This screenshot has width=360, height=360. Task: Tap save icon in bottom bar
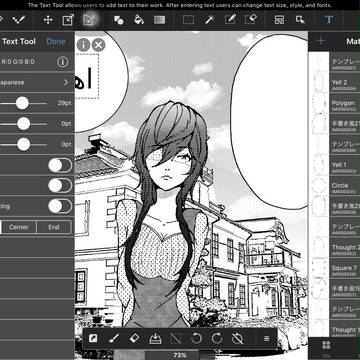155,339
